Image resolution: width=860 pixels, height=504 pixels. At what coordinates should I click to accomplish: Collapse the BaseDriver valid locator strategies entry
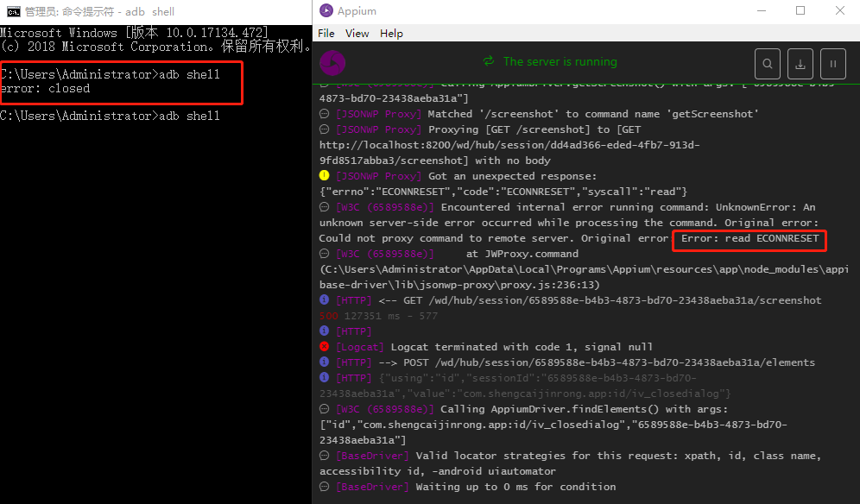coord(324,455)
